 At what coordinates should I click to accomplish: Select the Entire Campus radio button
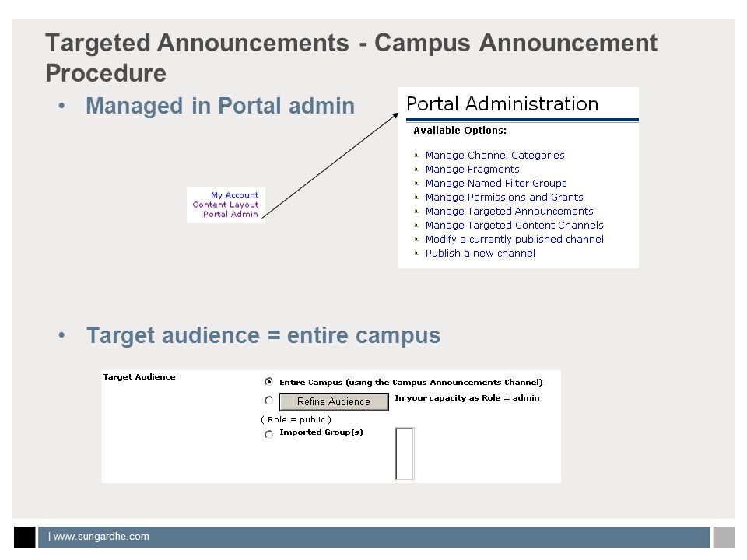pos(268,382)
